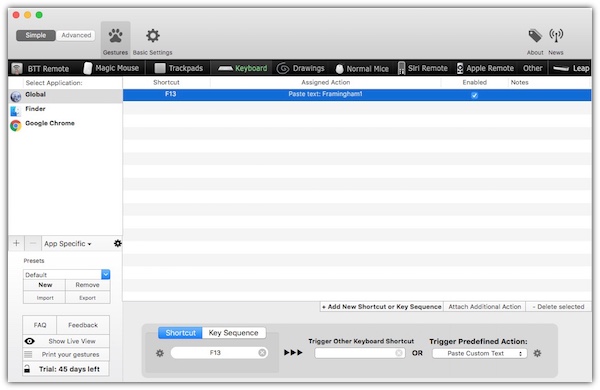Open Basic Settings gear icon

153,36
